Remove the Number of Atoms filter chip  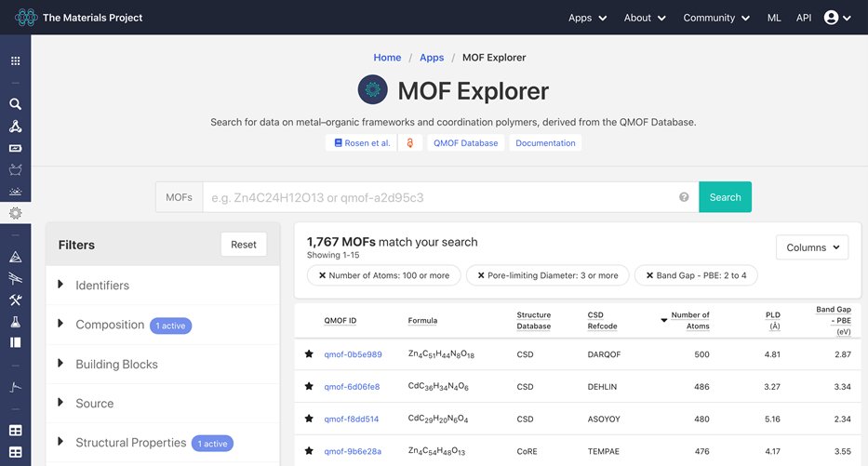click(322, 275)
